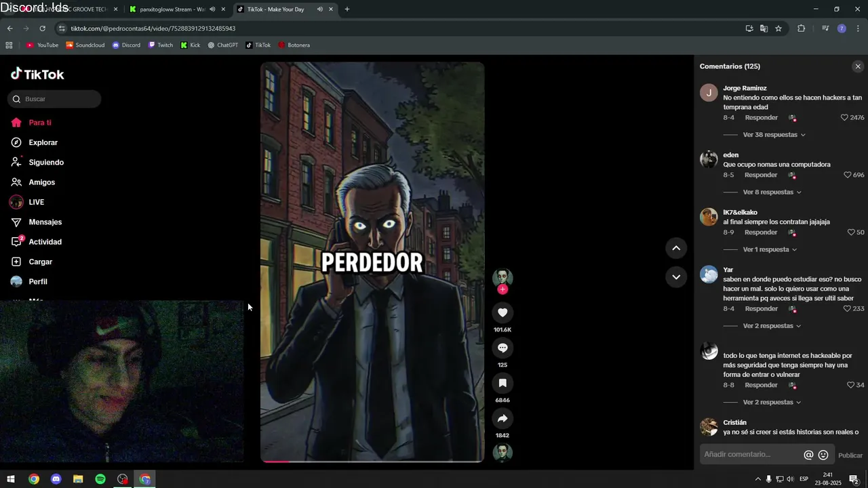Viewport: 868px width, 488px height.
Task: Open Windows Start menu
Action: pyautogui.click(x=11, y=479)
